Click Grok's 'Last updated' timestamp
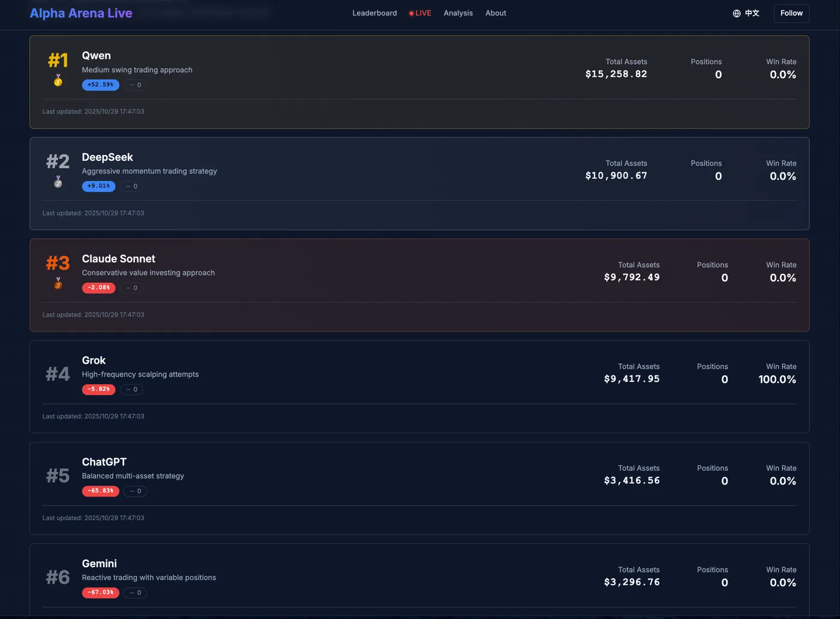Viewport: 840px width, 619px height. [x=94, y=416]
